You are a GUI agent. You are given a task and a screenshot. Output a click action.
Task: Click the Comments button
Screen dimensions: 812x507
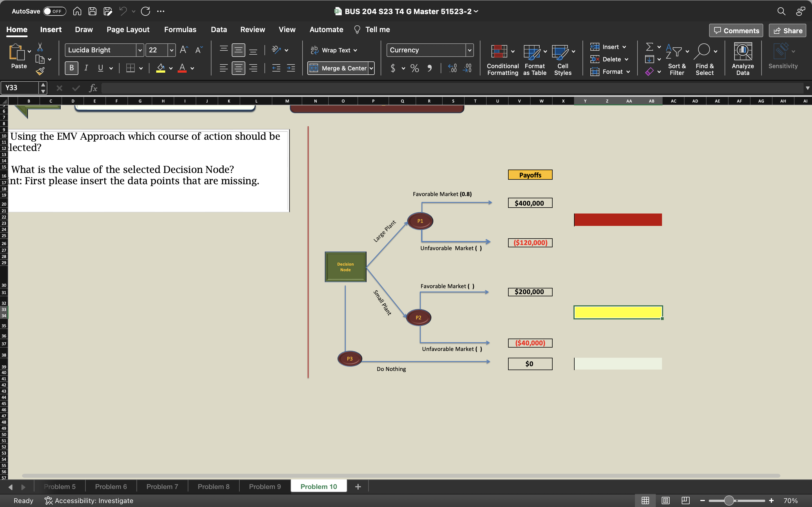[736, 30]
